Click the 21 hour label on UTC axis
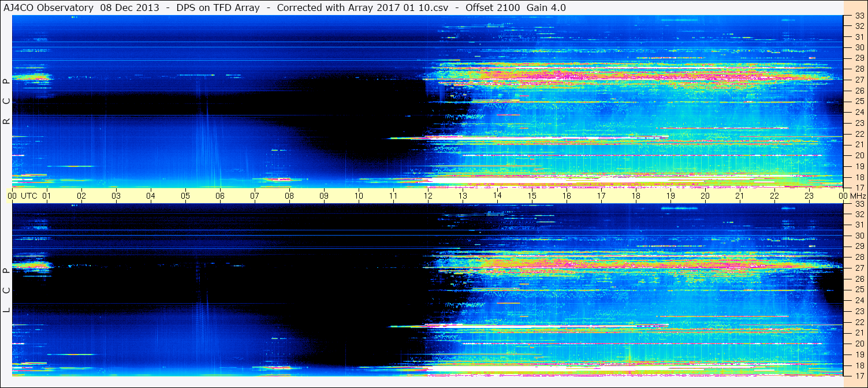This screenshot has width=868, height=388. point(740,196)
